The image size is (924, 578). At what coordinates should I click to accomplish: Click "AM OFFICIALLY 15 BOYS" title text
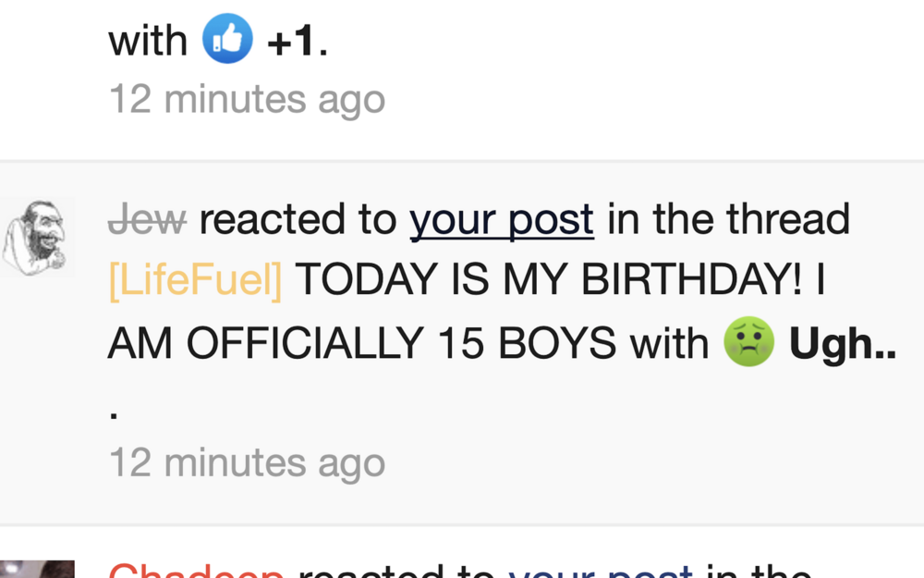pyautogui.click(x=362, y=345)
